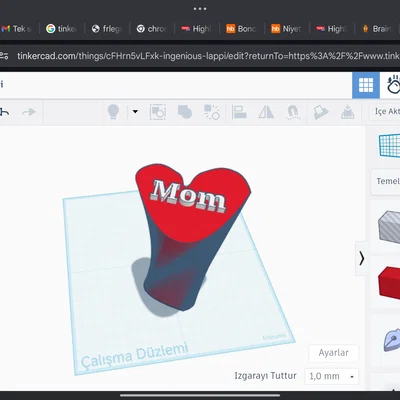This screenshot has height=400, width=400.
Task: Switch to the 'Niyet' browser tab
Action: tap(287, 29)
